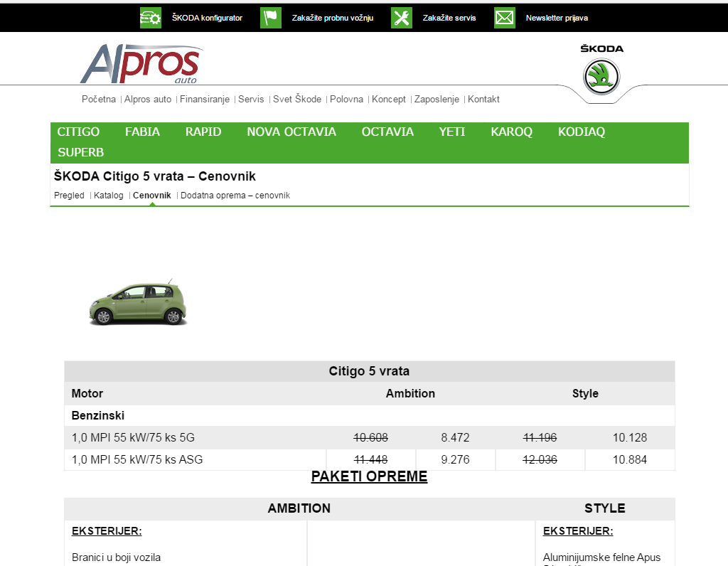Viewport: 728px width, 566px height.
Task: Click the test drive flag icon
Action: pos(271,18)
